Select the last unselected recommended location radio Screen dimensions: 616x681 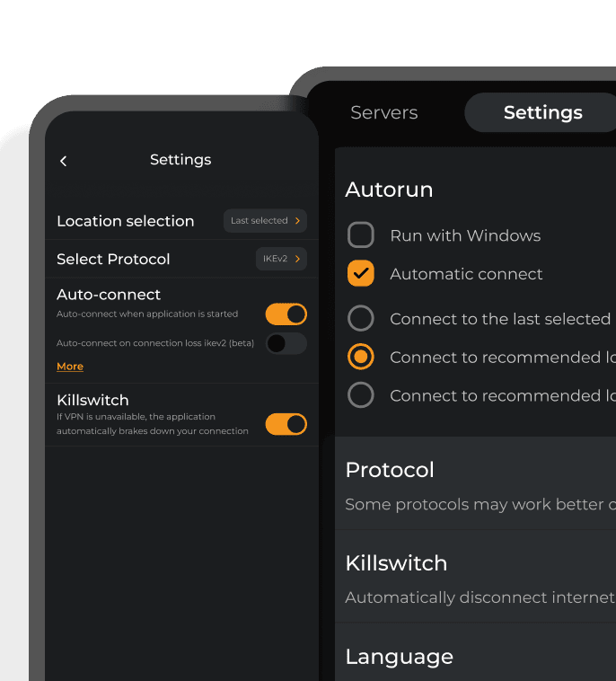pyautogui.click(x=361, y=394)
